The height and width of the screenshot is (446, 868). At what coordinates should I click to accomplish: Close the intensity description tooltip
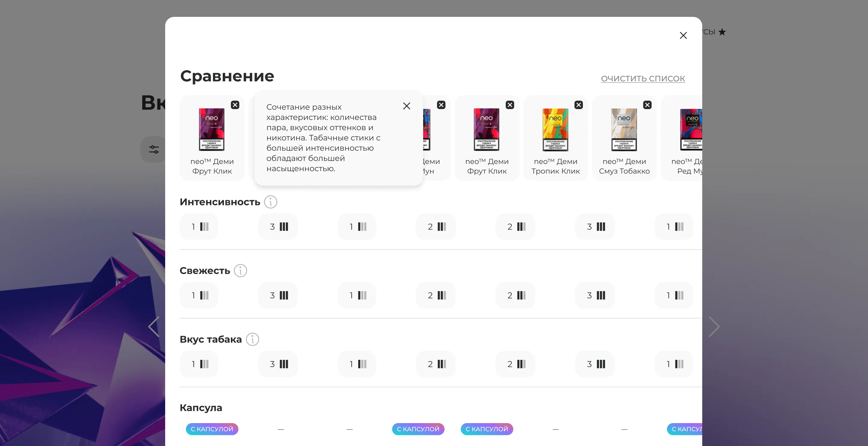point(406,106)
